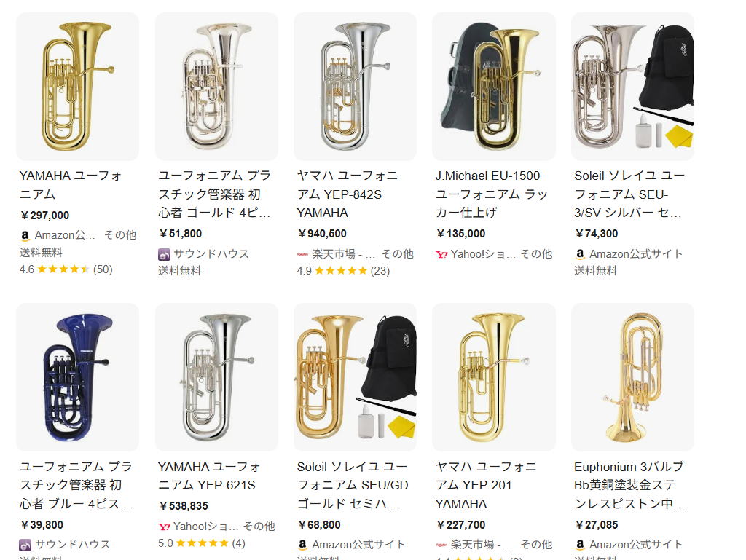The width and height of the screenshot is (746, 560).
Task: Click その他 next to the ¥297,000 Amazon seller
Action: coord(119,235)
